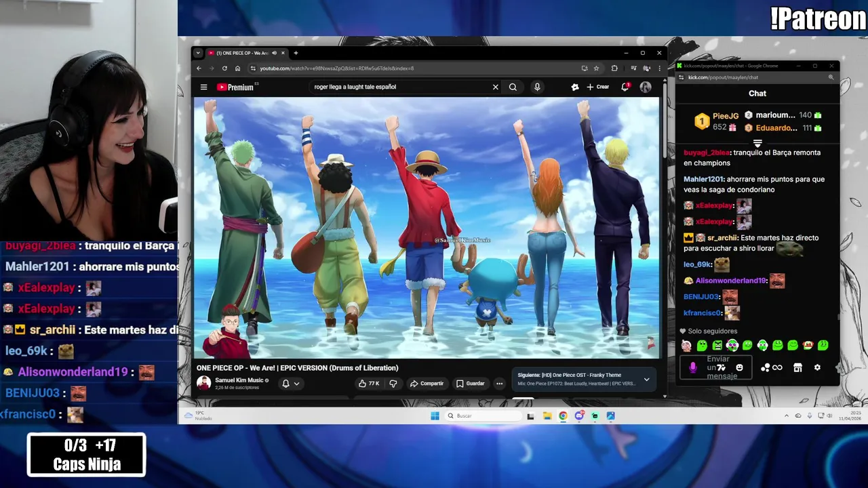The height and width of the screenshot is (488, 868).
Task: Click Alisonwonderland19 username in Kick chat
Action: (x=730, y=281)
